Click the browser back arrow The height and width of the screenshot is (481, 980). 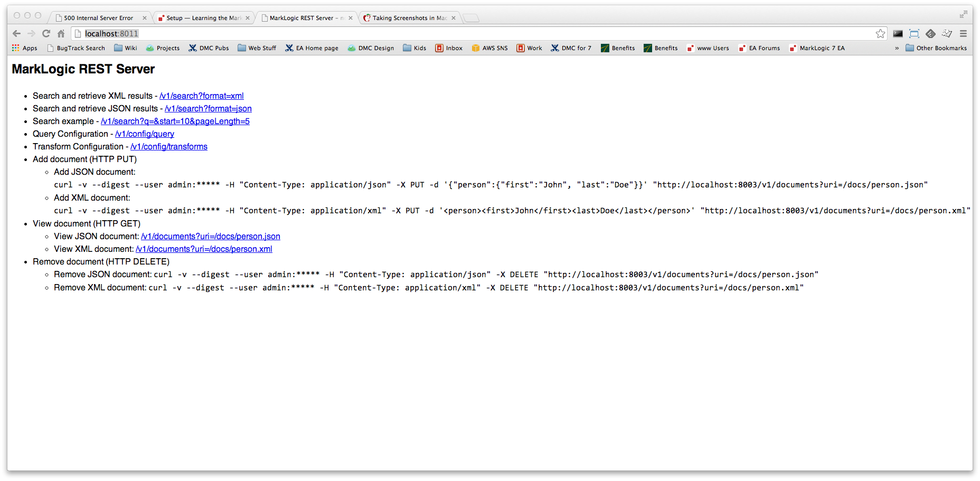[16, 34]
